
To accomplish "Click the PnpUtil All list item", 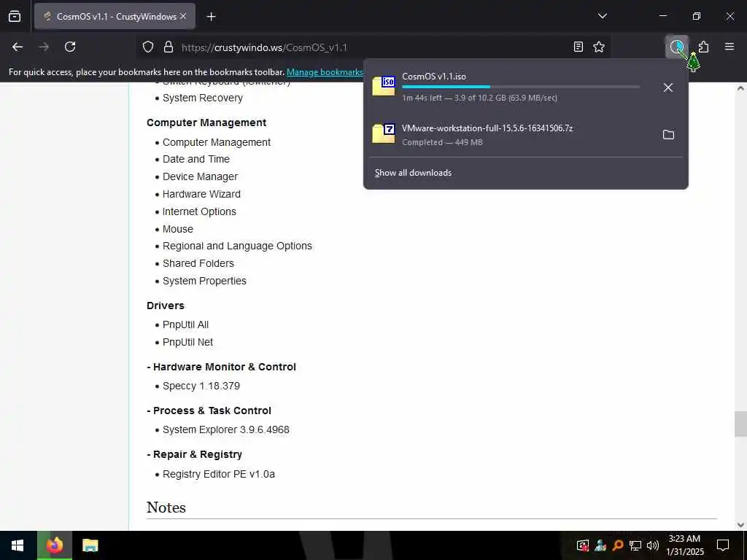I will 185,324.
